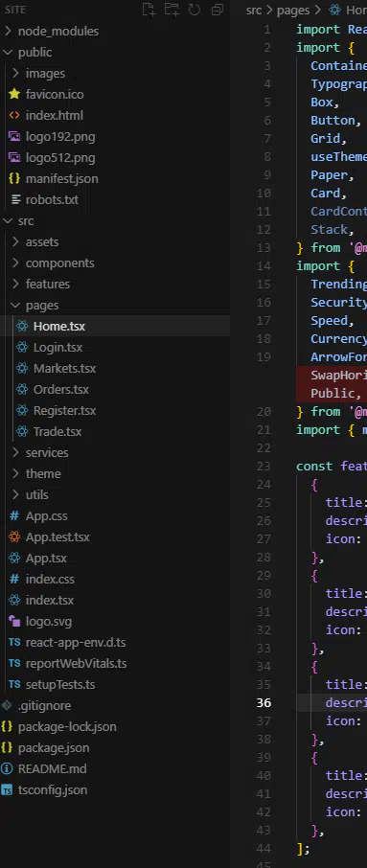Click the New Folder icon in explorer header

pos(172,10)
